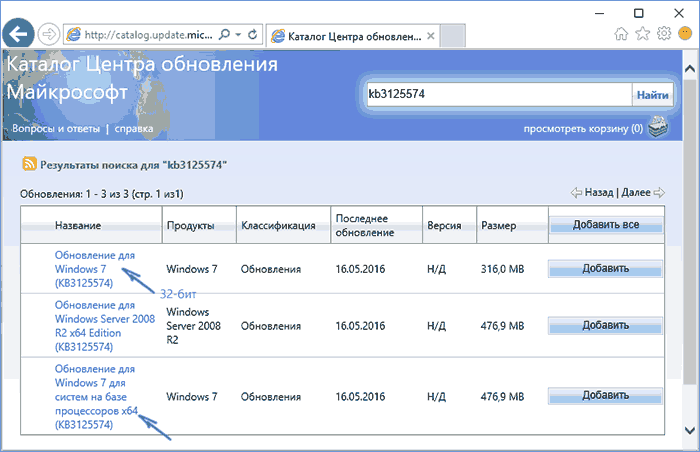
Task: Open Windows 7 x64 процессоров update link
Action: coord(96,397)
